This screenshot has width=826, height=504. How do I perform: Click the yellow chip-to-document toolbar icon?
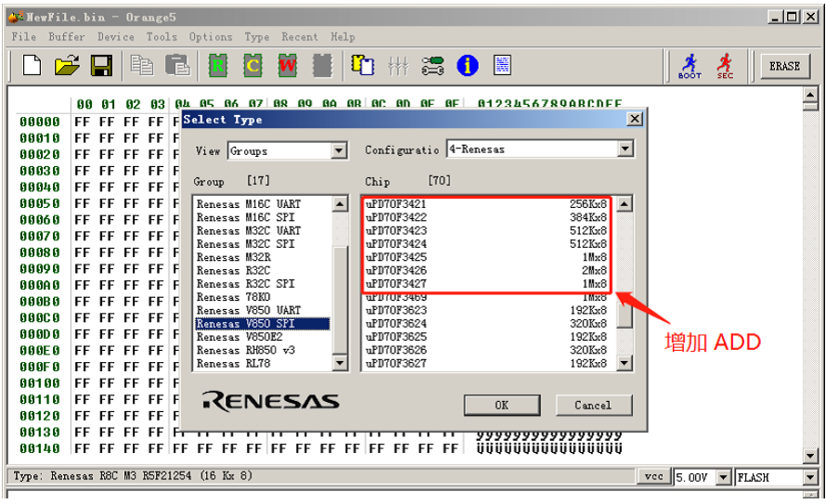(363, 66)
